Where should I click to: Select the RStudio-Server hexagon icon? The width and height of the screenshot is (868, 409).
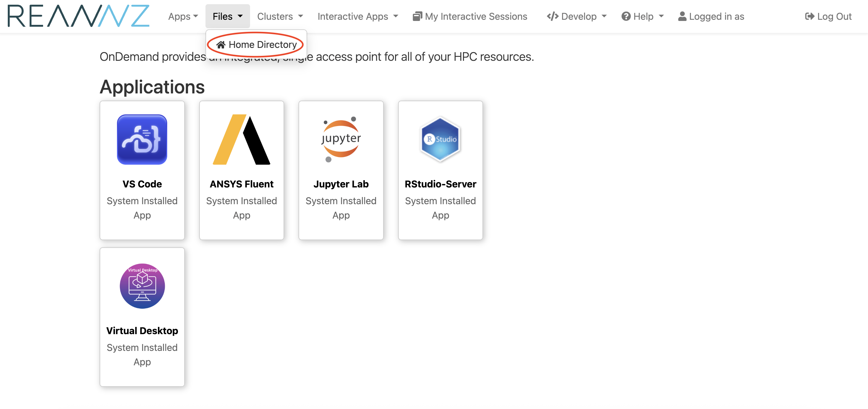click(x=440, y=139)
